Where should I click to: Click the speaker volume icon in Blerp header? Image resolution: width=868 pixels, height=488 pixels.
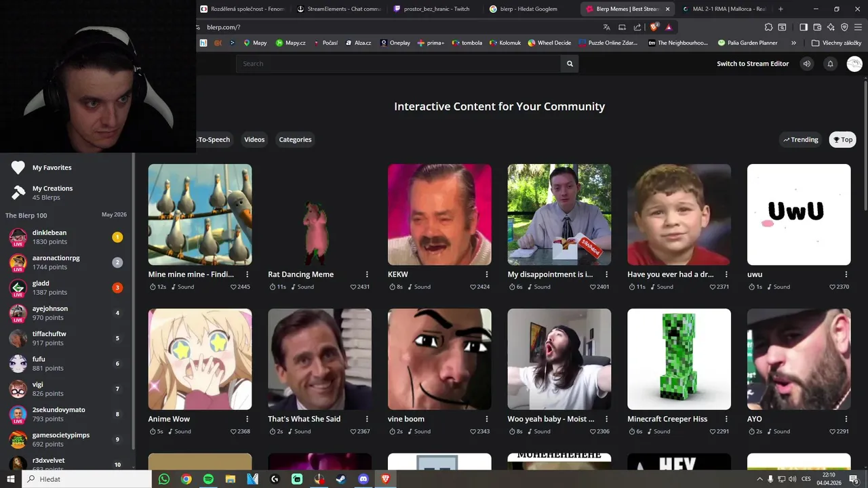click(806, 64)
